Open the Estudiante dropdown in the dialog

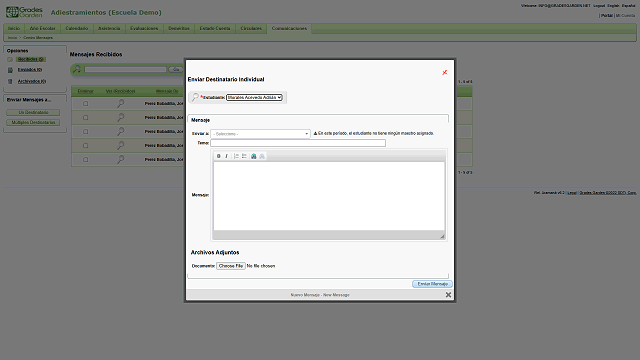coord(254,97)
